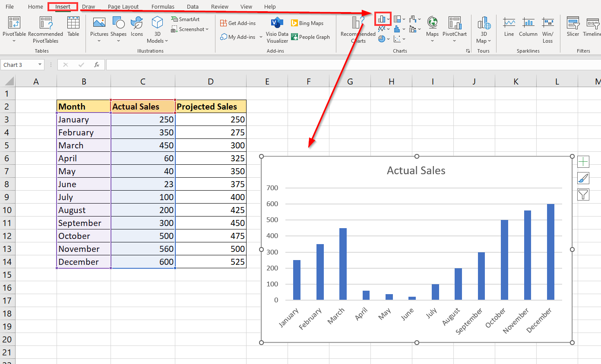Open the People Graph add-in
The width and height of the screenshot is (601, 364).
click(x=310, y=37)
